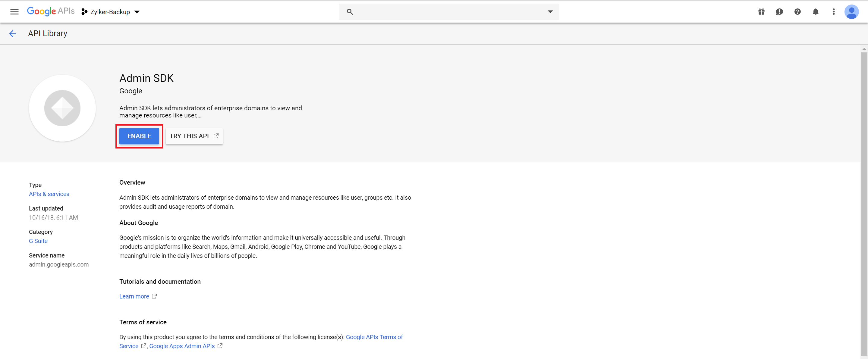Click the send feedback icon
This screenshot has height=359, width=868.
[x=779, y=12]
